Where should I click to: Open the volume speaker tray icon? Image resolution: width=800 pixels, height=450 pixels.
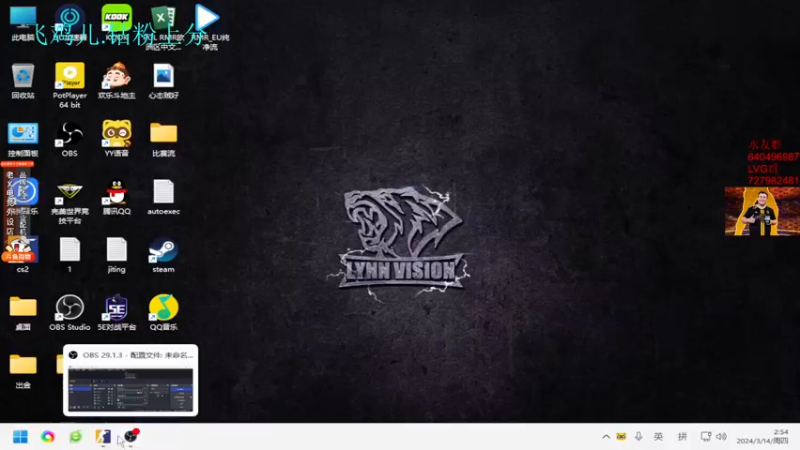pyautogui.click(x=721, y=437)
